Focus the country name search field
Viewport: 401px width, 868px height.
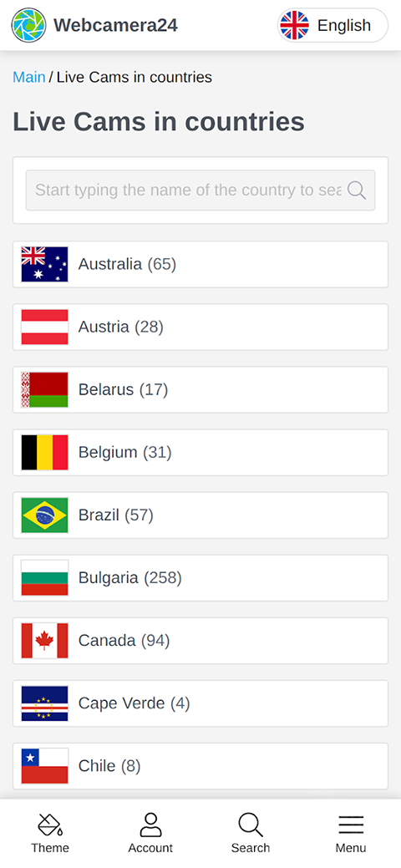[200, 190]
